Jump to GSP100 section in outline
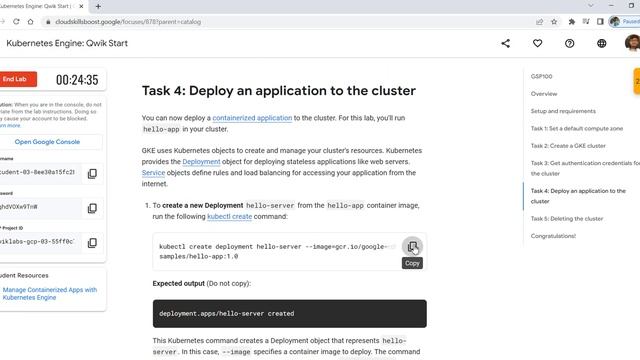The width and height of the screenshot is (640, 360). 541,76
